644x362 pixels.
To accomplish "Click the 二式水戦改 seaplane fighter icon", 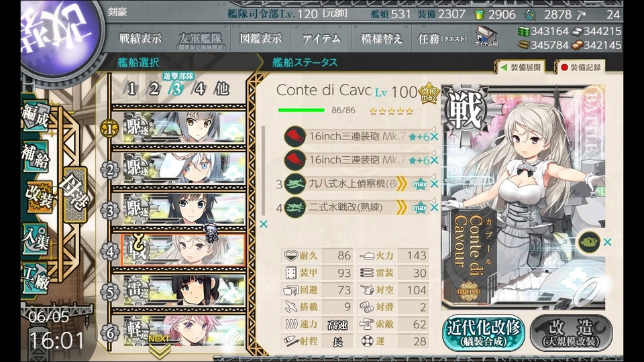I will (295, 207).
